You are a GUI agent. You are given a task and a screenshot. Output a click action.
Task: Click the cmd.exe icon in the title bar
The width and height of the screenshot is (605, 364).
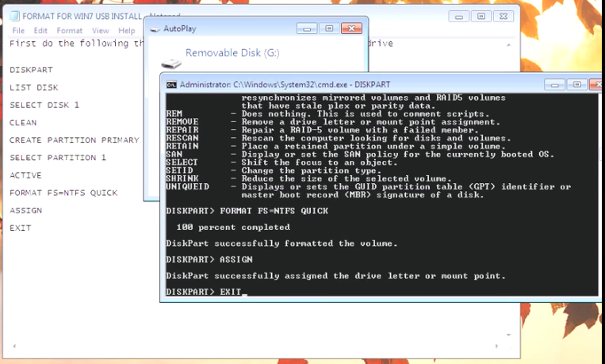(170, 84)
